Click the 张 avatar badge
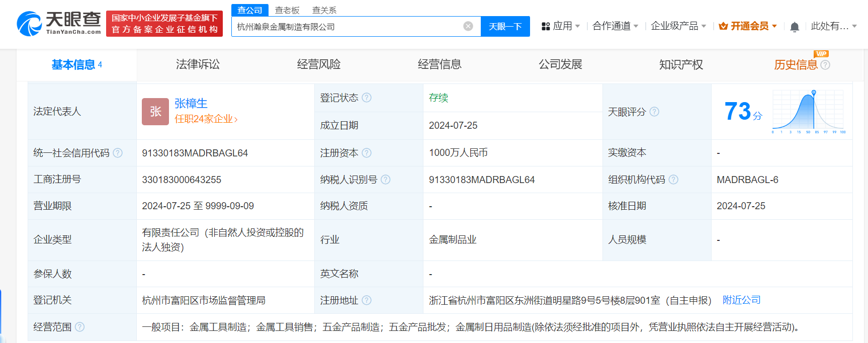 (x=155, y=111)
